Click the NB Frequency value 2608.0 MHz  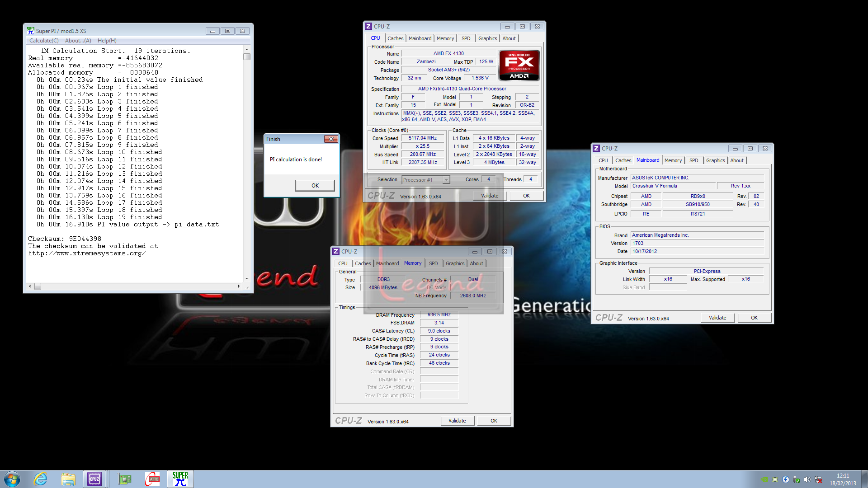click(473, 296)
